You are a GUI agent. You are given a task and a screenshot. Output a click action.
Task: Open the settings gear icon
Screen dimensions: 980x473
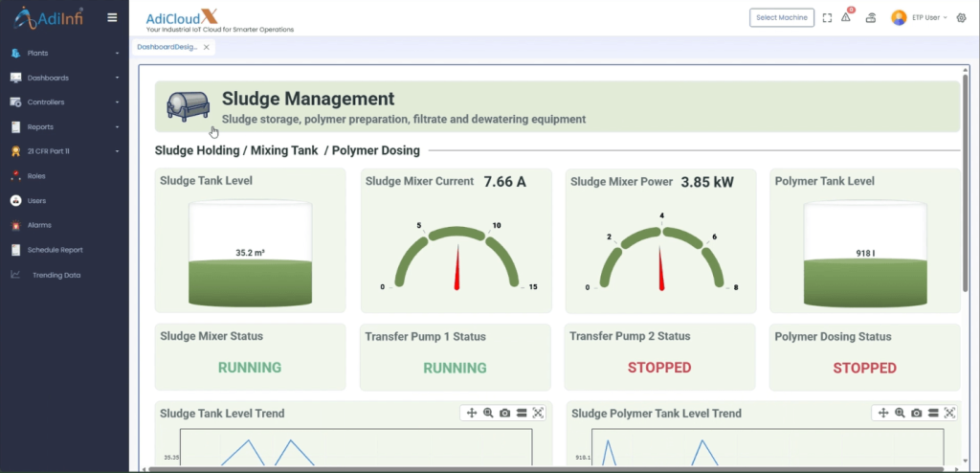[x=961, y=17]
